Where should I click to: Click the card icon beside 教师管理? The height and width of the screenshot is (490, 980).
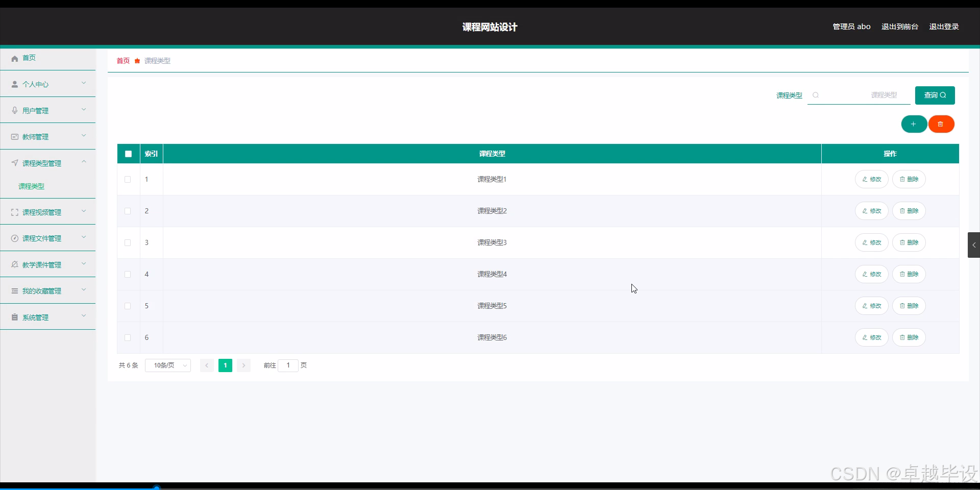(x=15, y=137)
